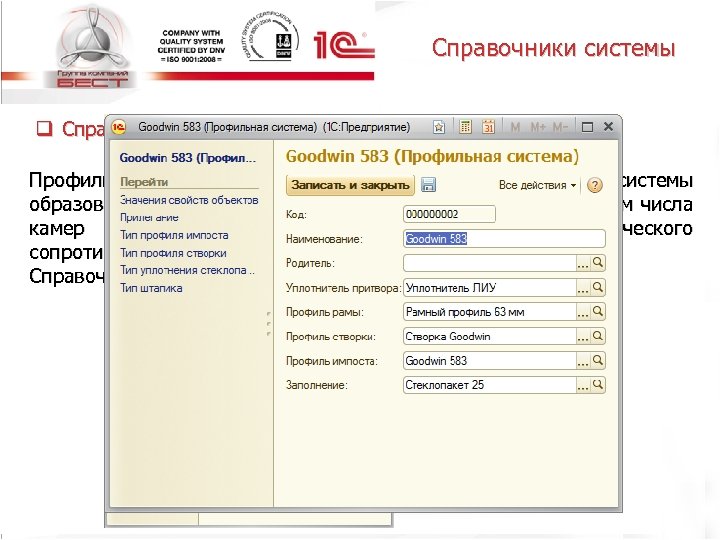
Task: Open Значения свойств объектов link
Action: click(x=189, y=200)
